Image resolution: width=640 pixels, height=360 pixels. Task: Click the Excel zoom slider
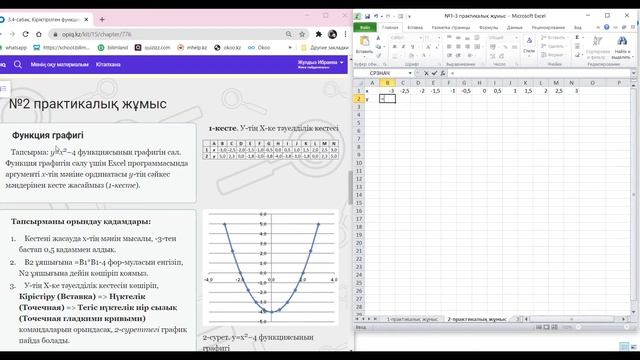coord(602,327)
